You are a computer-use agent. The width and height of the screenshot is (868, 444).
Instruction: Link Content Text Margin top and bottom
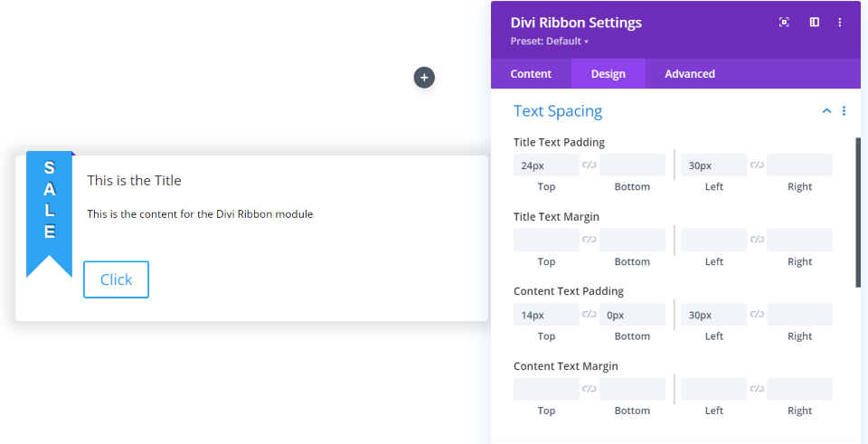(590, 390)
